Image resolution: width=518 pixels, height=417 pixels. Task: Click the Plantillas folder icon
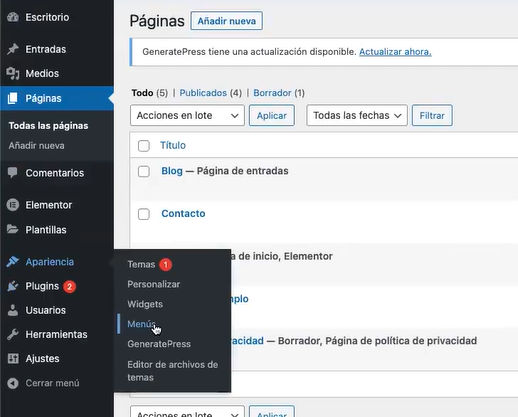click(13, 229)
